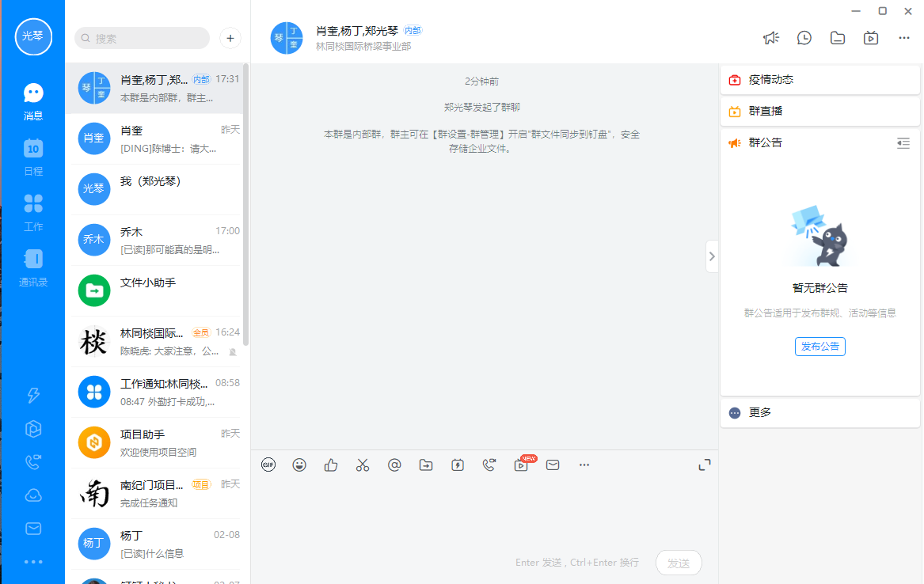Image resolution: width=924 pixels, height=584 pixels.
Task: Click the 内部 tag in chat header
Action: [413, 31]
